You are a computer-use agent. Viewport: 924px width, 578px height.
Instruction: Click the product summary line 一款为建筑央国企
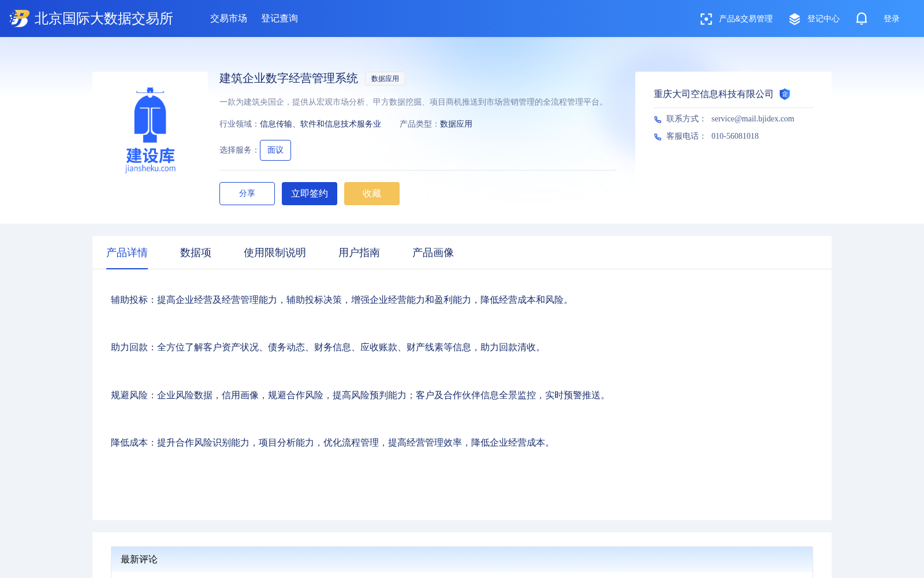[413, 102]
